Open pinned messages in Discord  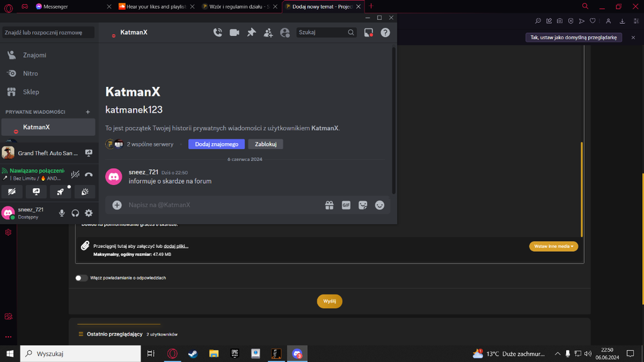(251, 32)
